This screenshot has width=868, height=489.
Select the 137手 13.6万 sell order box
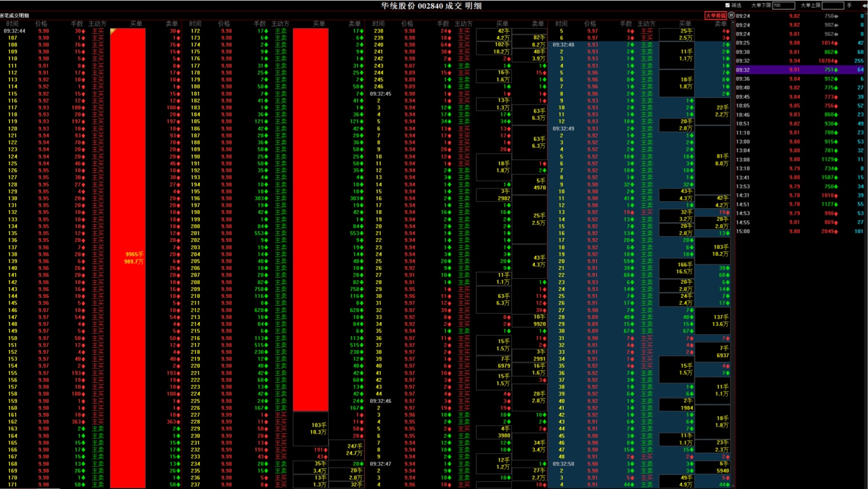(x=713, y=320)
